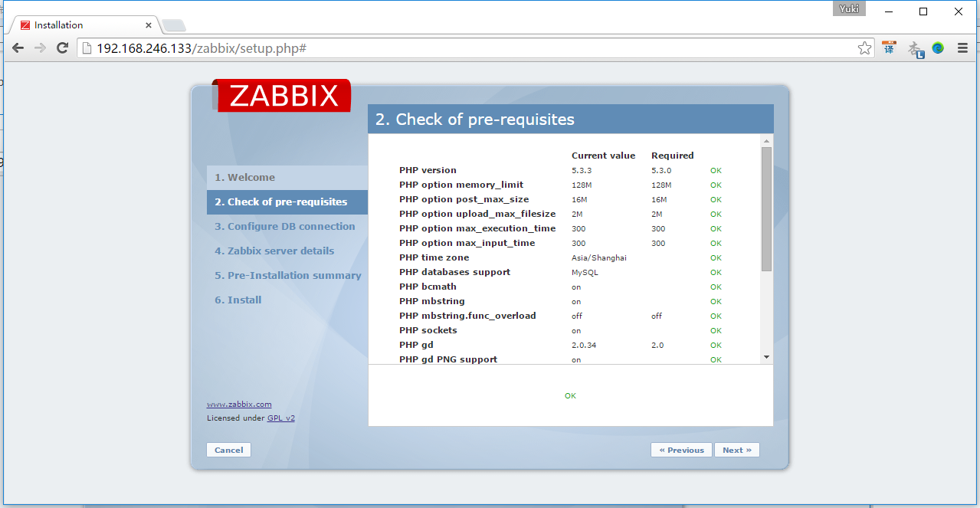Click the Cancel button
The height and width of the screenshot is (508, 980).
[x=228, y=450]
